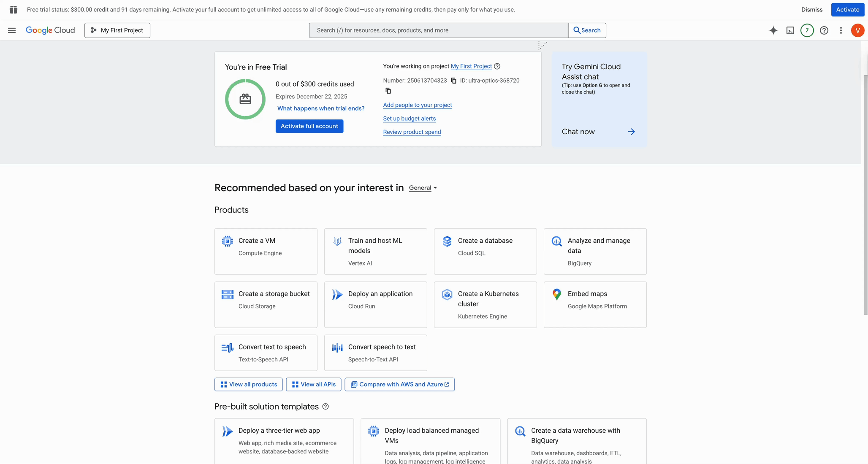The width and height of the screenshot is (868, 464).
Task: Click the vertical three-dot utilities menu
Action: 841,30
